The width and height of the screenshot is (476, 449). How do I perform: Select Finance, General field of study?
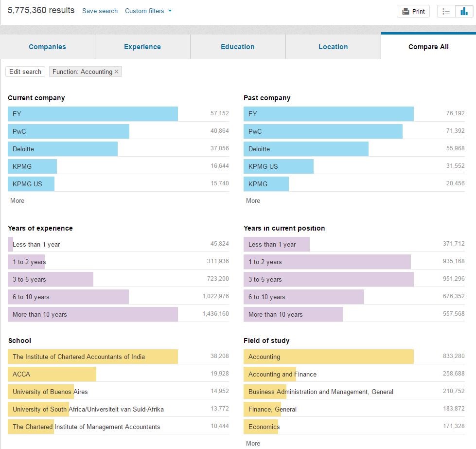(354, 410)
